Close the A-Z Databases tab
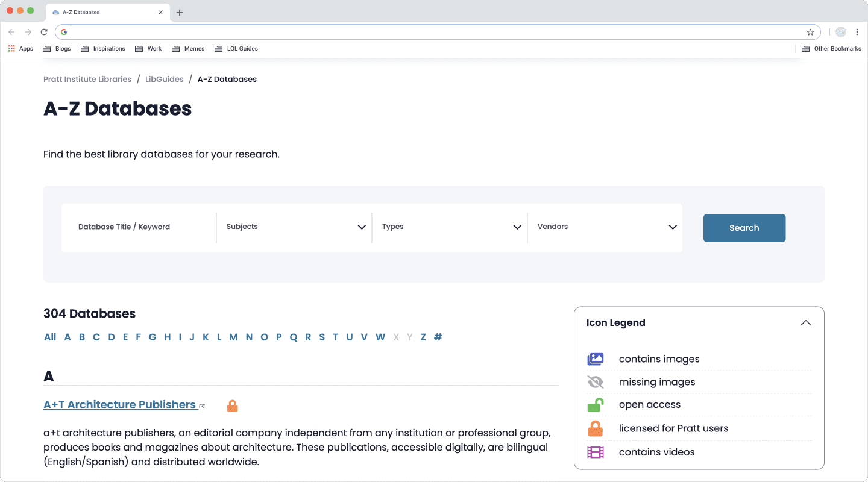The width and height of the screenshot is (868, 482). (x=160, y=12)
